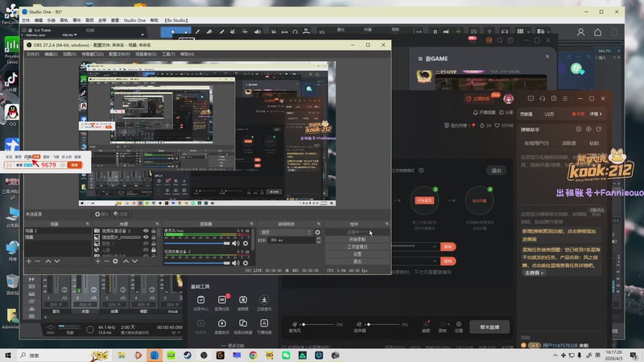Add a new scene with plus icon

click(29, 261)
